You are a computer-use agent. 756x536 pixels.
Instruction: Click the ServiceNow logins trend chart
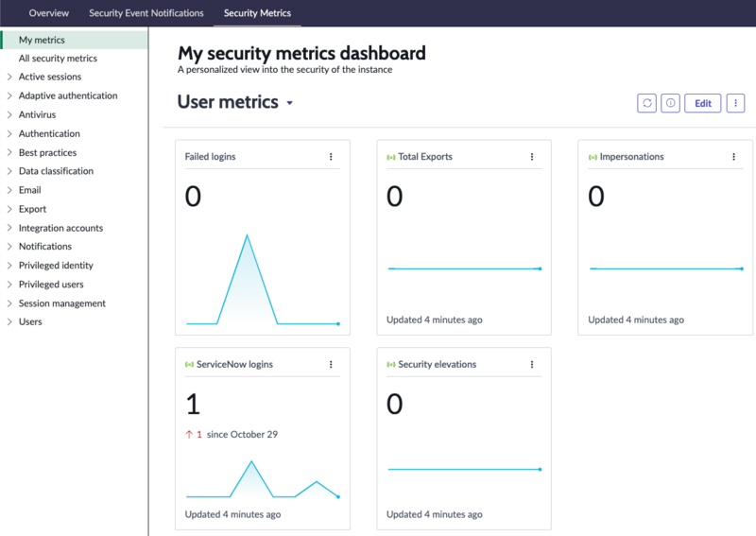pos(263,479)
